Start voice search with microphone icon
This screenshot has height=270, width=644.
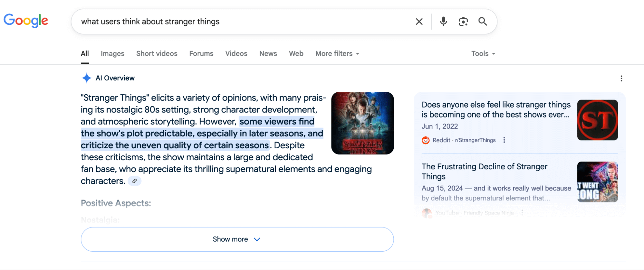(443, 22)
